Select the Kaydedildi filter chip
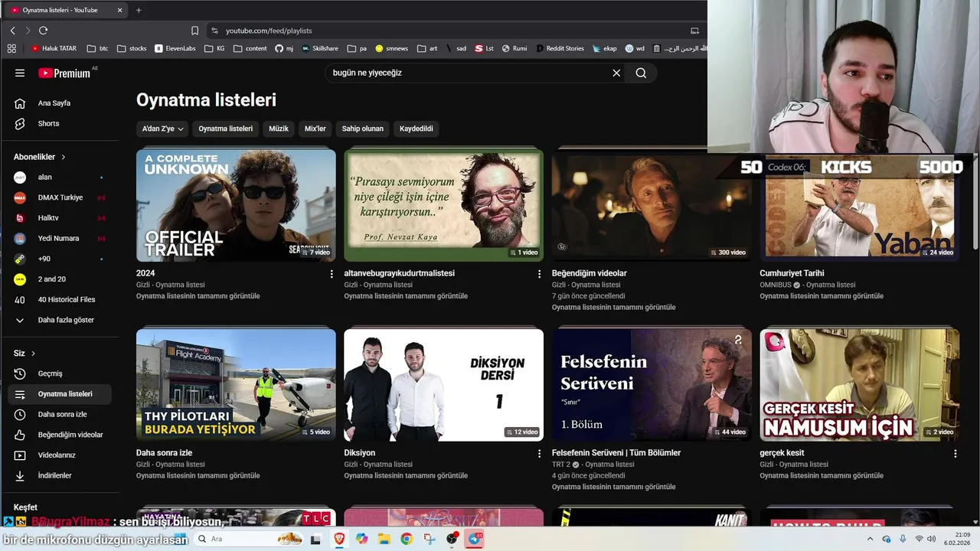This screenshot has width=980, height=551. pos(416,129)
